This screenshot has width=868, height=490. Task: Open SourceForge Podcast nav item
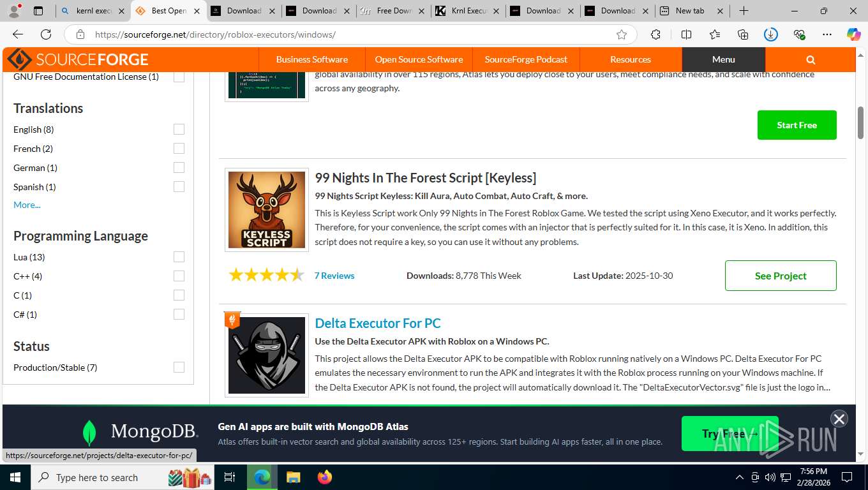pos(526,59)
